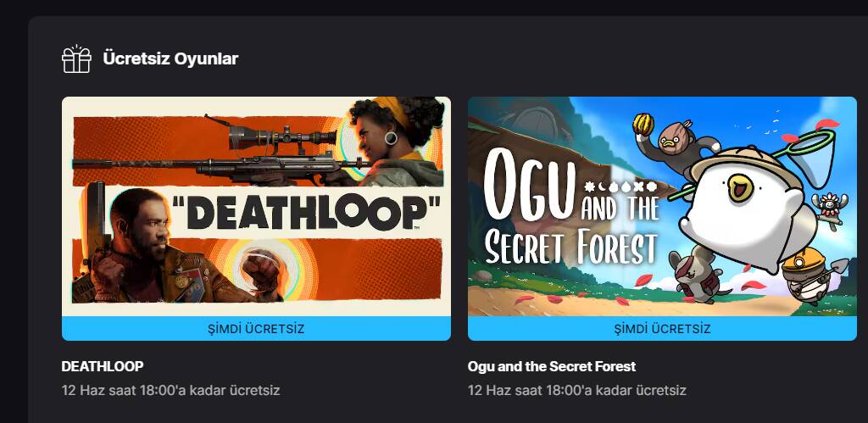Click ŞİMDİ ÜCRETSİZ banner under Ogu
The image size is (868, 423).
tap(662, 328)
